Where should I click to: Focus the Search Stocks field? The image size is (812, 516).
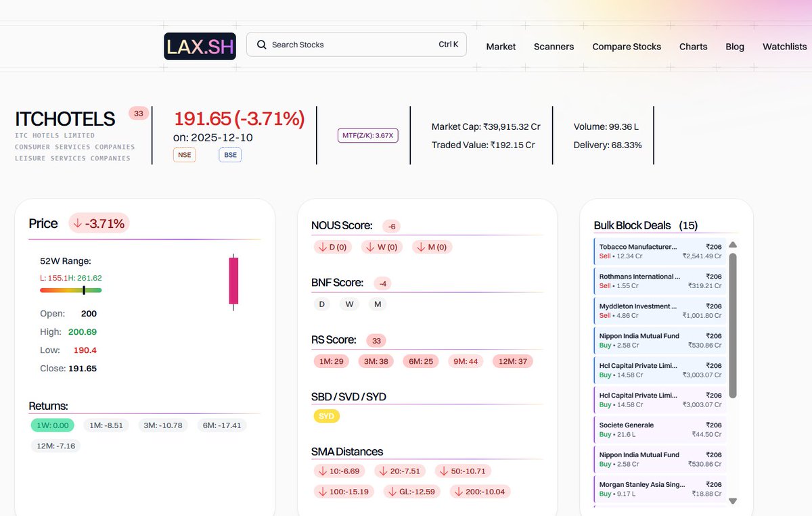[x=357, y=45]
